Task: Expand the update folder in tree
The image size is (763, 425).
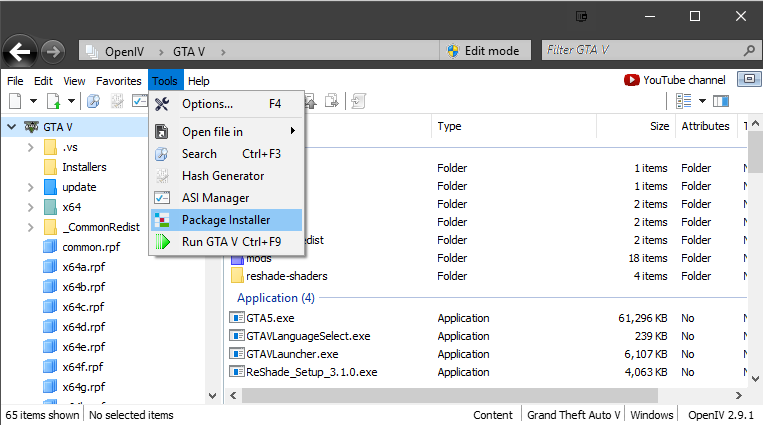Action: (31, 187)
